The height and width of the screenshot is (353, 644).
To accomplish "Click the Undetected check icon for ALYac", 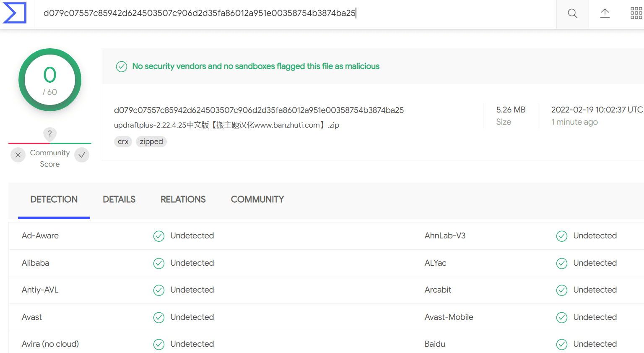I will tap(562, 264).
